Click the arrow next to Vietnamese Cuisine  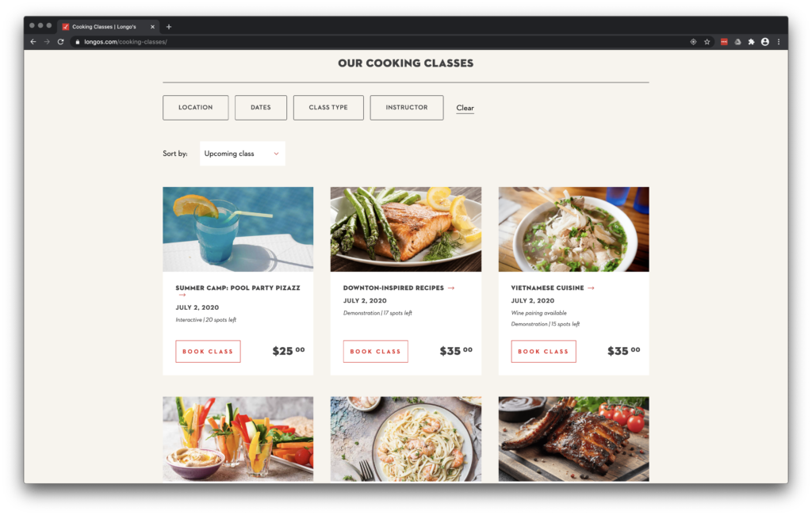click(x=591, y=288)
